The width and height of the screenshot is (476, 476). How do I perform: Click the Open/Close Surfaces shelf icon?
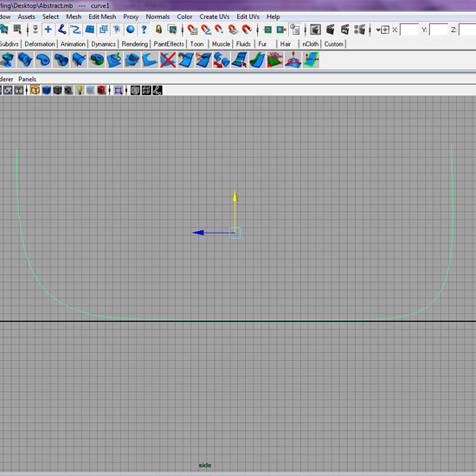pos(222,60)
